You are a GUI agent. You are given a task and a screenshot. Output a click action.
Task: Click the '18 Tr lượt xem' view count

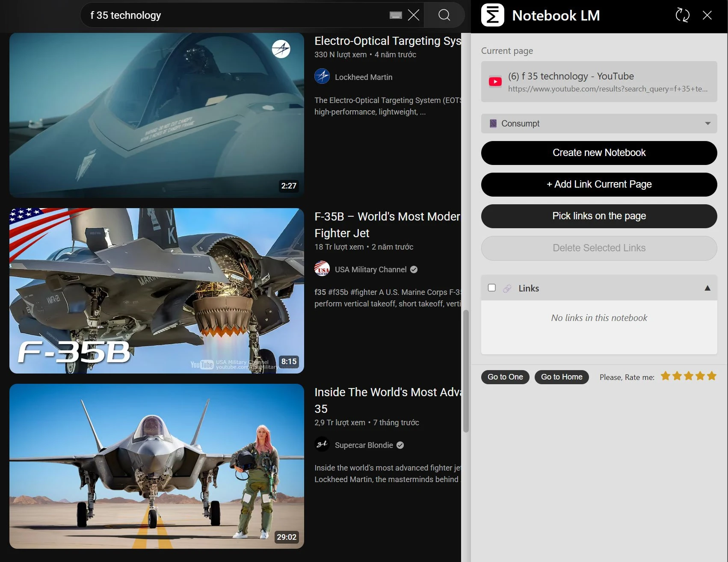tap(339, 247)
